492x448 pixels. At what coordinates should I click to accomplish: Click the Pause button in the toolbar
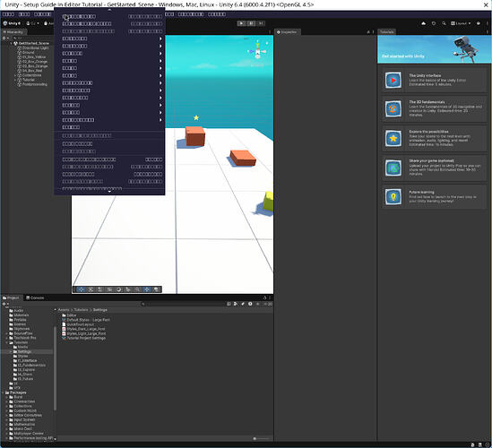click(251, 23)
